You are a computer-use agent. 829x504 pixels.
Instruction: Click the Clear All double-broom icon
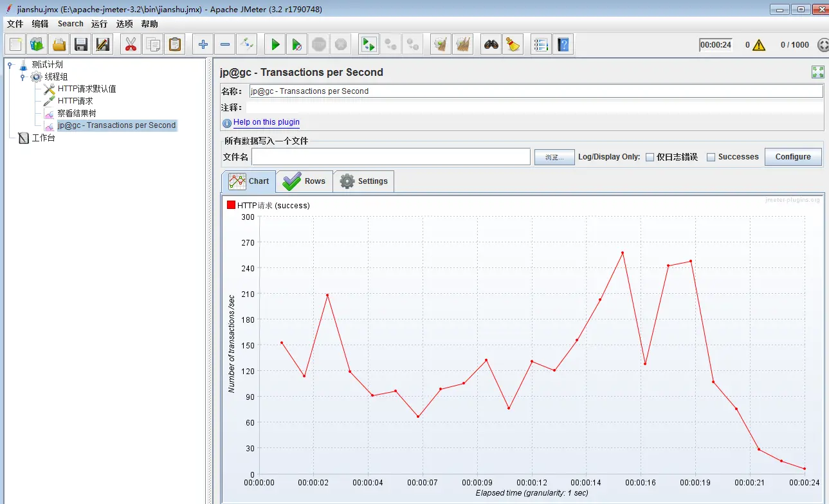463,44
